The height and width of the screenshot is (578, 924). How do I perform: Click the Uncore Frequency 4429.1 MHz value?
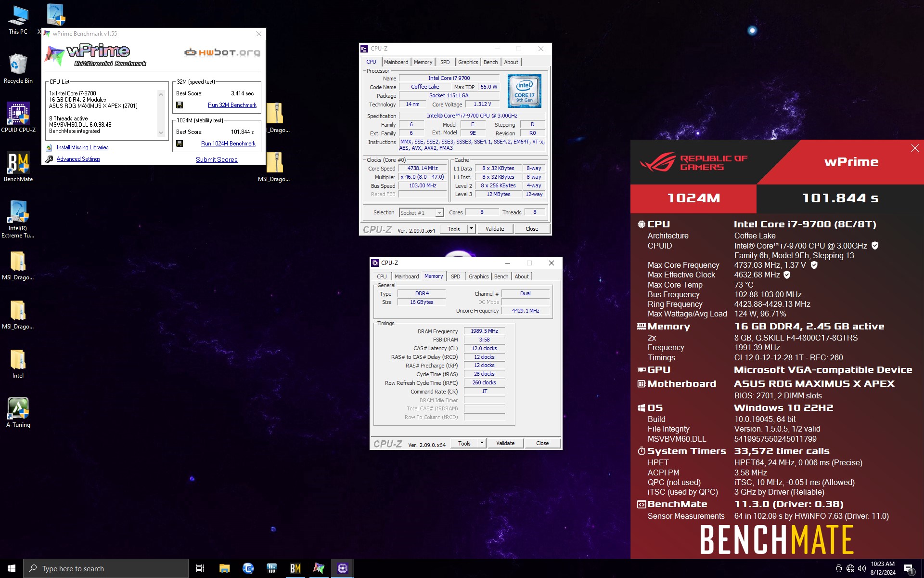click(x=526, y=311)
